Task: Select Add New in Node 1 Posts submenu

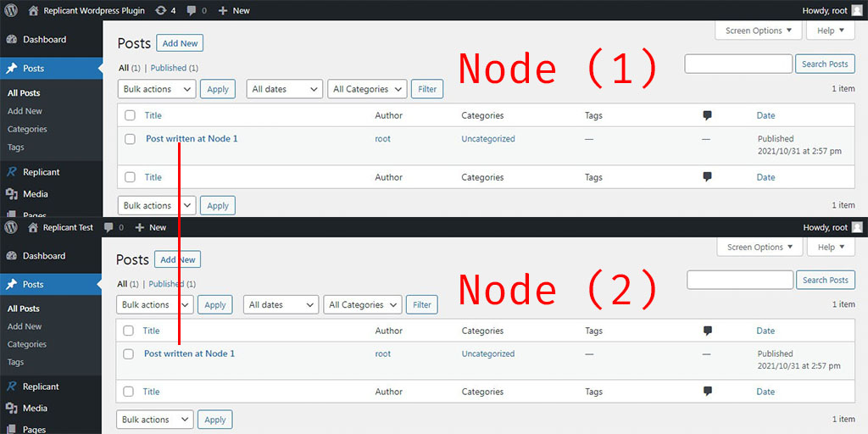Action: point(25,111)
